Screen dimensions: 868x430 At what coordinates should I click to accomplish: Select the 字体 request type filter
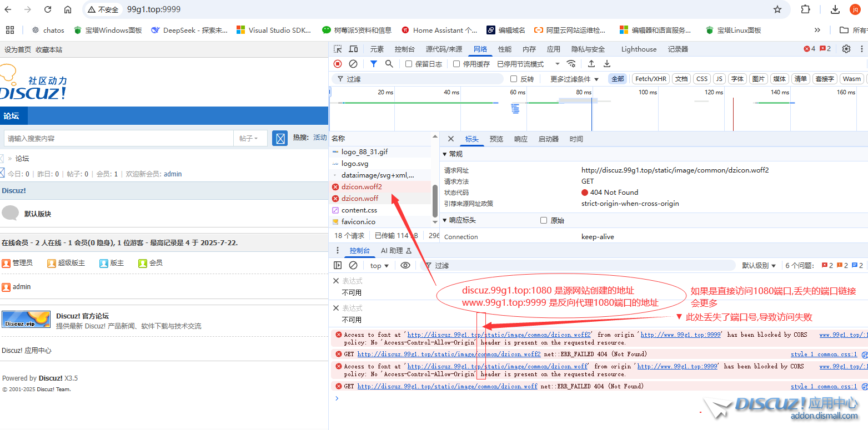click(737, 79)
